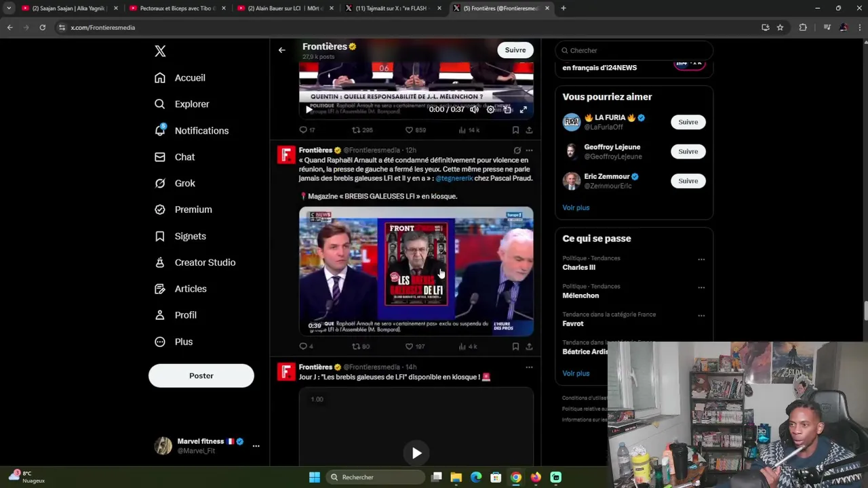Follow Eric Zemmour with Suivre

coord(688,181)
